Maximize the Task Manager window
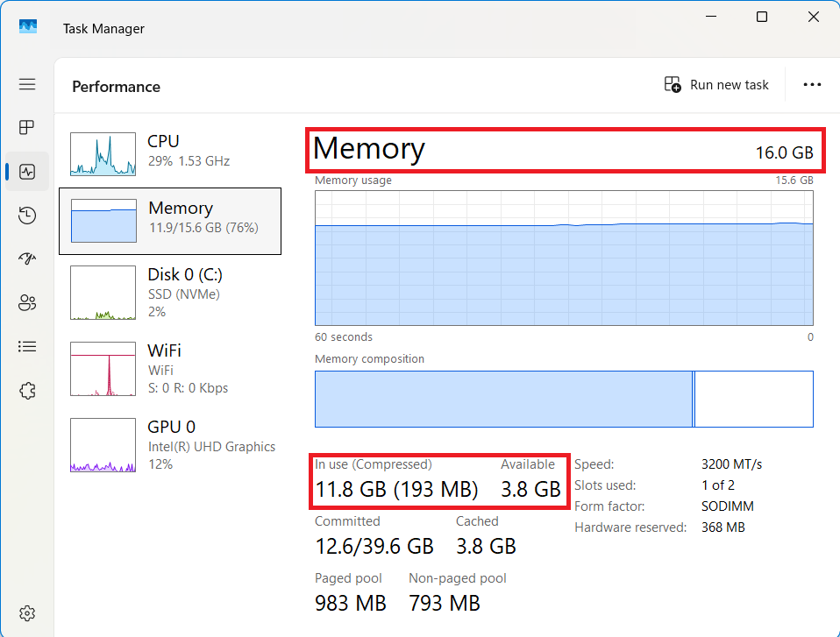This screenshot has height=637, width=840. click(x=762, y=18)
